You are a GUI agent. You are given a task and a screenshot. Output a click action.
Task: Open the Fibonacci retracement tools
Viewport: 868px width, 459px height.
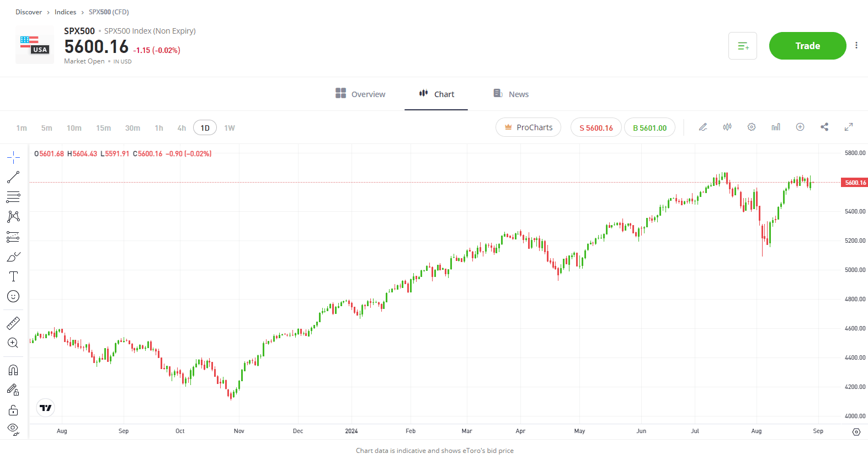pos(13,197)
